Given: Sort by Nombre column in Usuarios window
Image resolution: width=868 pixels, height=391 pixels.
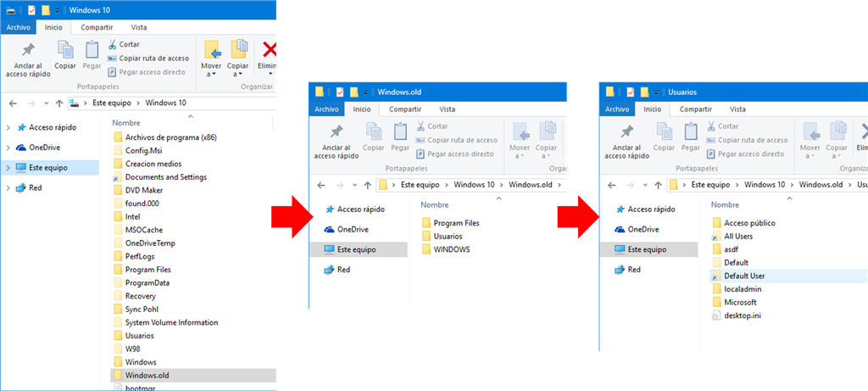Looking at the screenshot, I should tap(726, 205).
